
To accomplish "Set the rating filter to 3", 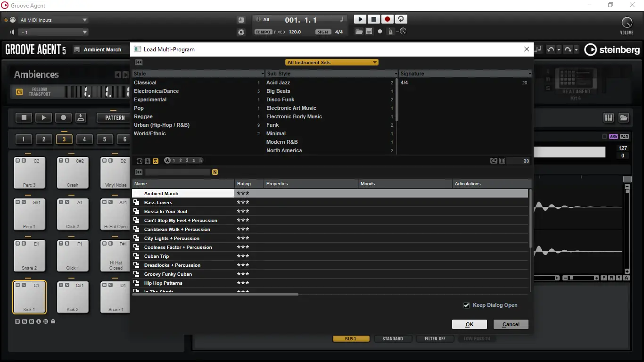I will 187,160.
